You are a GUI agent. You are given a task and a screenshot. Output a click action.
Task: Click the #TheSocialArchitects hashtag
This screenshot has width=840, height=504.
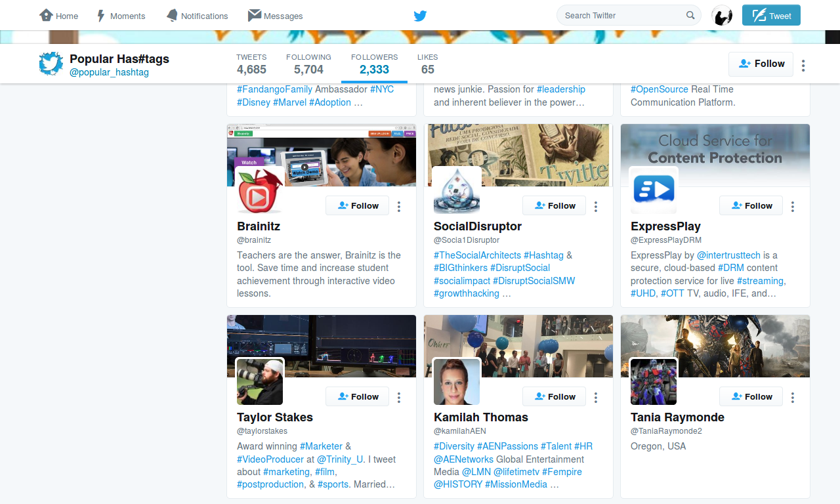(x=478, y=255)
